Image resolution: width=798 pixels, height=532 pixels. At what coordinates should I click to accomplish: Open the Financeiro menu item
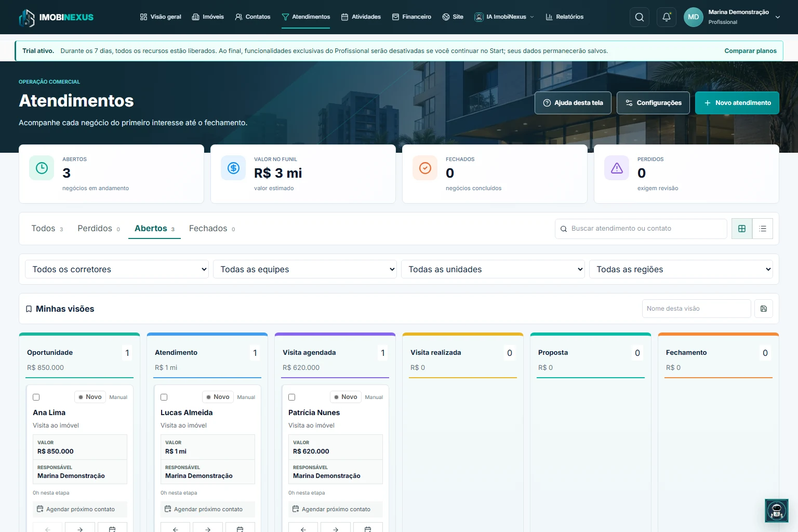click(411, 17)
